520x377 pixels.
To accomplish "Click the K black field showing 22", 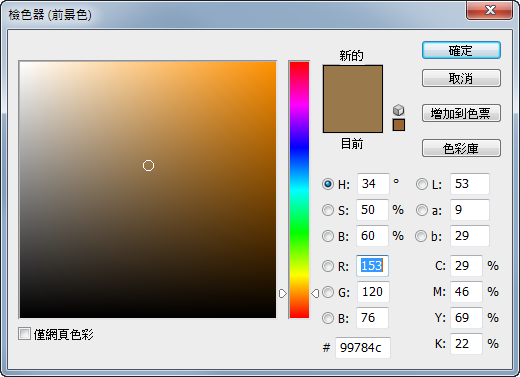I will [466, 344].
